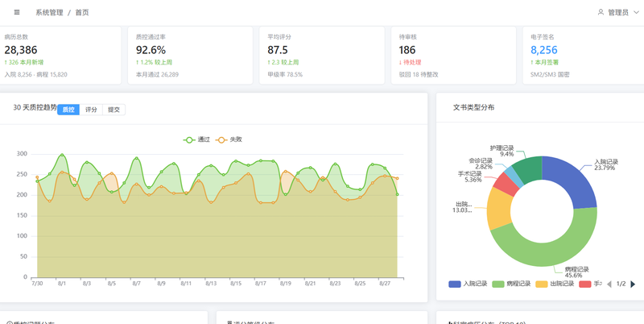This screenshot has height=324, width=644.
Task: Click the blue 入院记录 pie slice
Action: (x=573, y=180)
